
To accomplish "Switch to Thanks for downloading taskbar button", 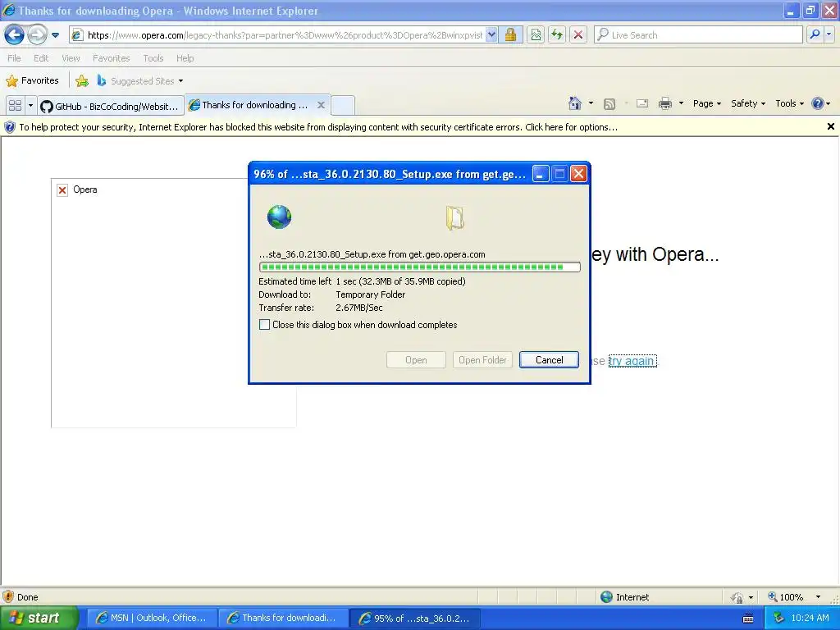I will [283, 618].
